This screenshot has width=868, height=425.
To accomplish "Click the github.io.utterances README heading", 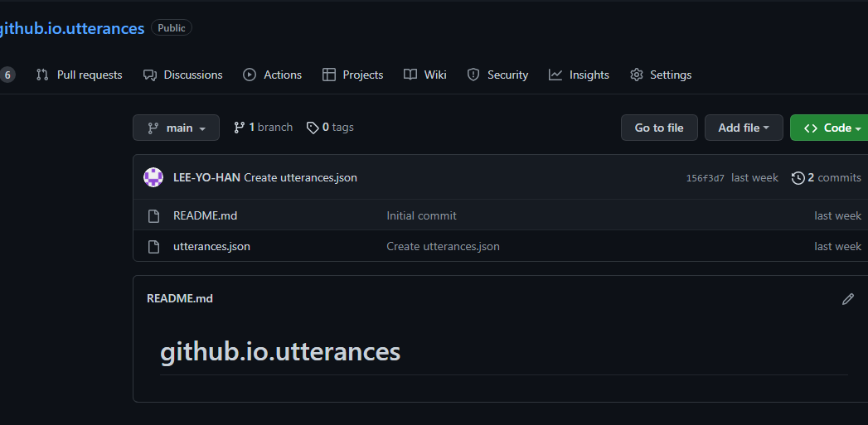I will (280, 351).
